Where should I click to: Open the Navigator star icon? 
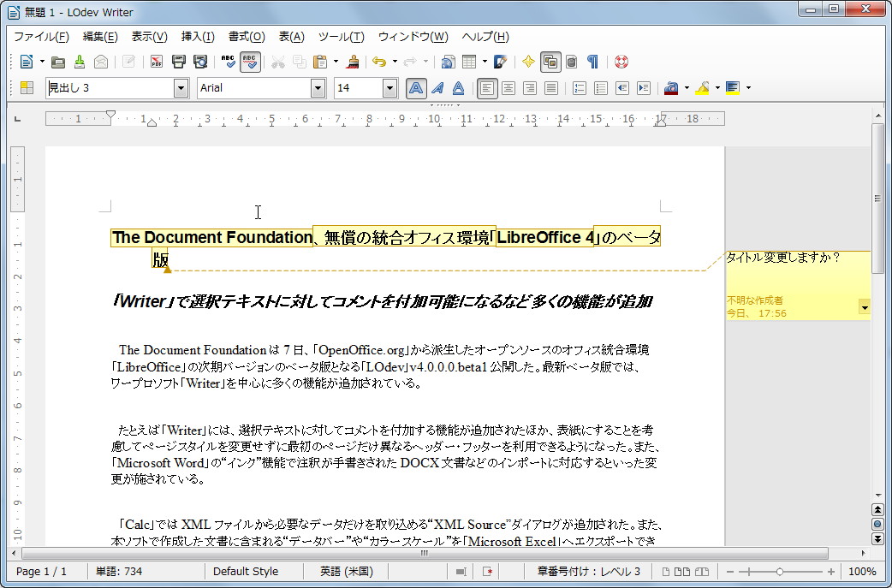[528, 62]
